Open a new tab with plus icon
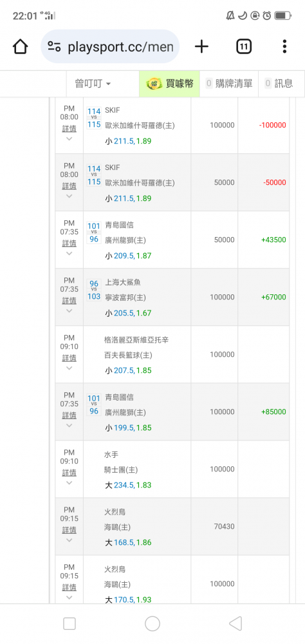Screen dimensions: 305x644 tap(201, 46)
